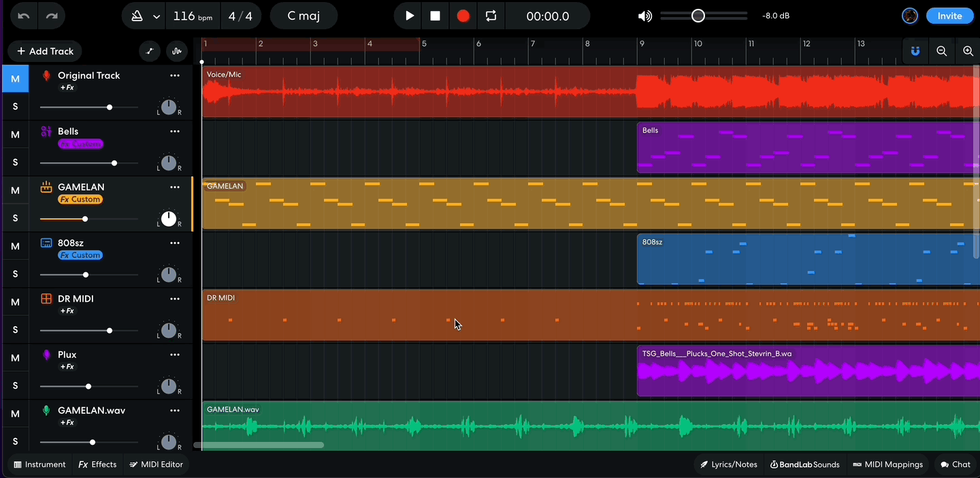Open the waveform/squiggle tool beside automation icon

176,51
